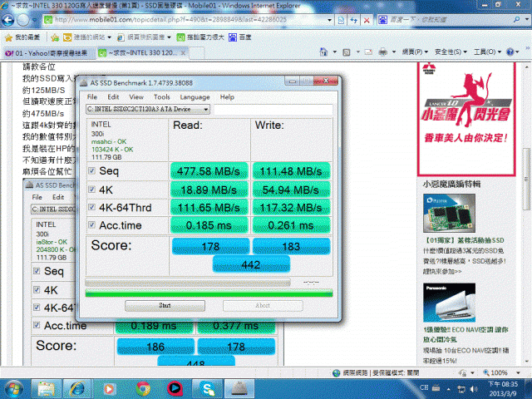This screenshot has height=399, width=532.
Task: Open the View menu in AS SSD Benchmark
Action: coord(136,97)
